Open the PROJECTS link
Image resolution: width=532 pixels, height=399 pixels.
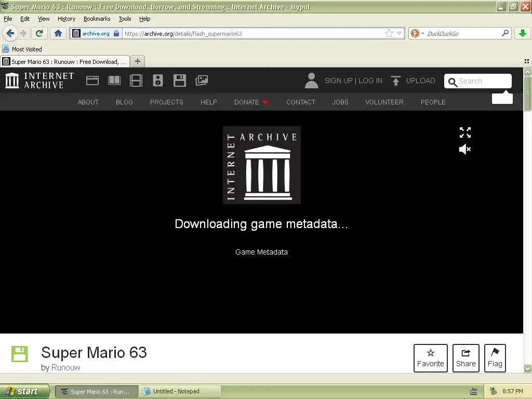pyautogui.click(x=167, y=102)
